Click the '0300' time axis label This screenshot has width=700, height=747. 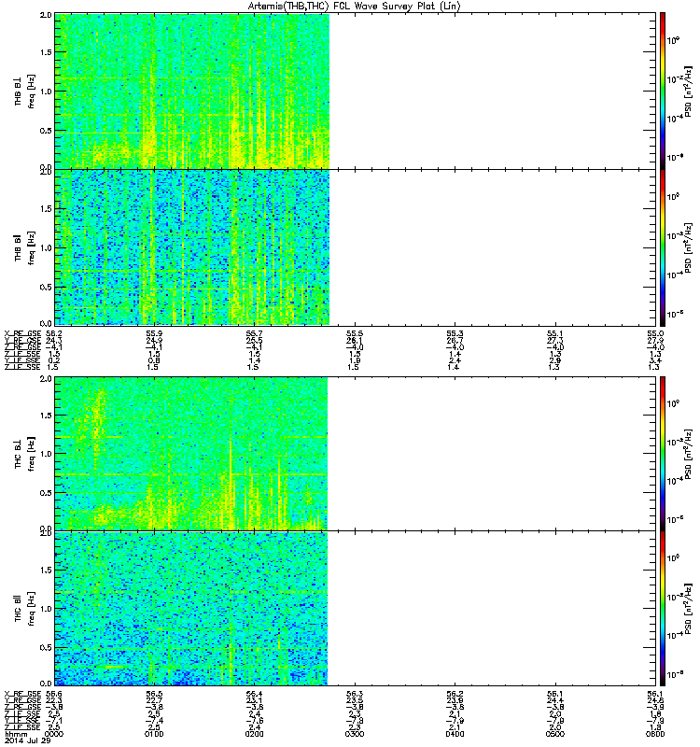click(355, 734)
